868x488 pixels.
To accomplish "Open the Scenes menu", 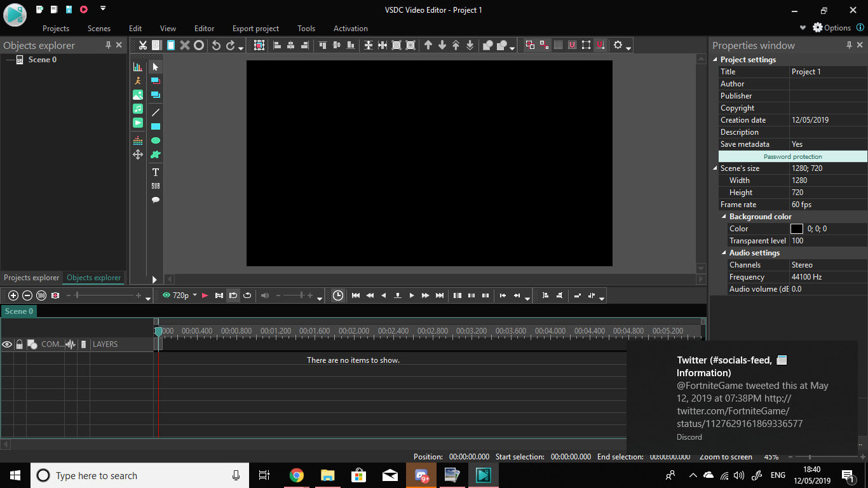I will [x=99, y=29].
